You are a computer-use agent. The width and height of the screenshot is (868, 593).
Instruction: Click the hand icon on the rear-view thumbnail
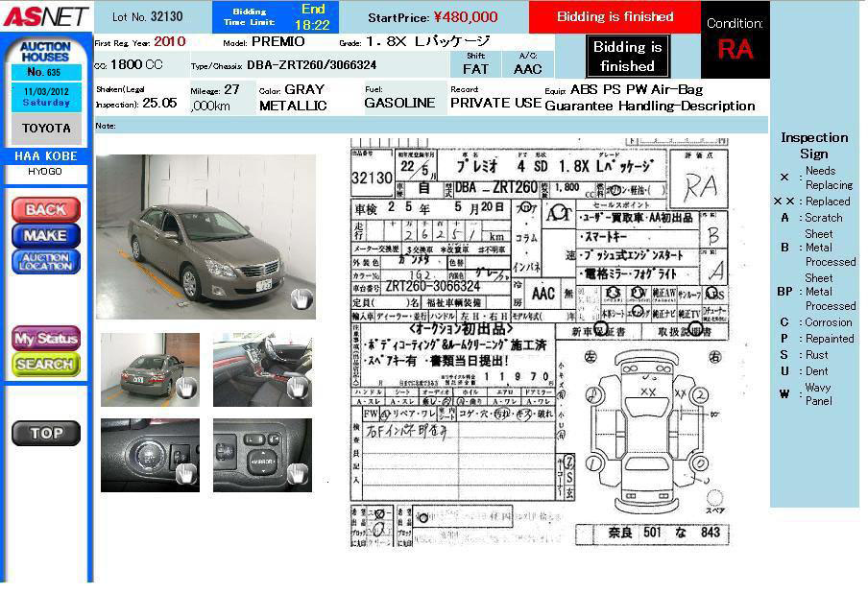tap(184, 388)
